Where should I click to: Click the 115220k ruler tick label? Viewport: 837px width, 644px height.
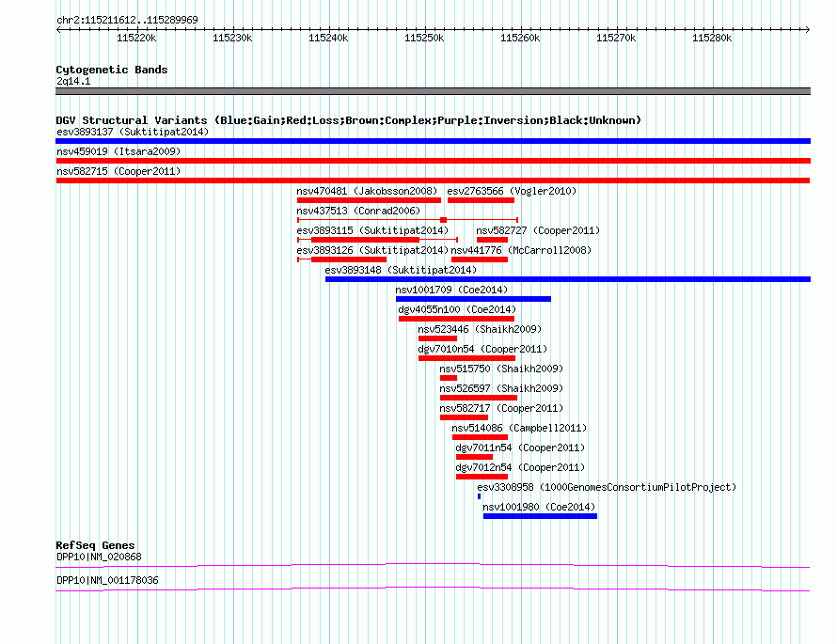click(136, 38)
